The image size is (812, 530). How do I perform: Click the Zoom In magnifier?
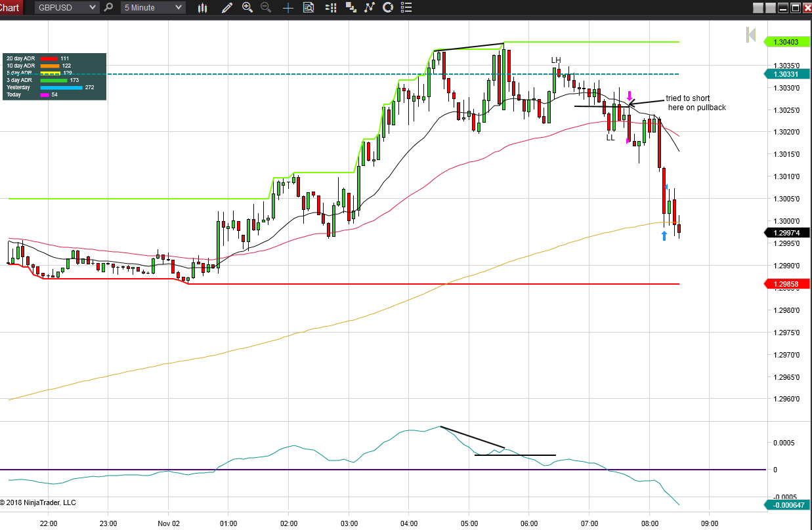pos(247,8)
